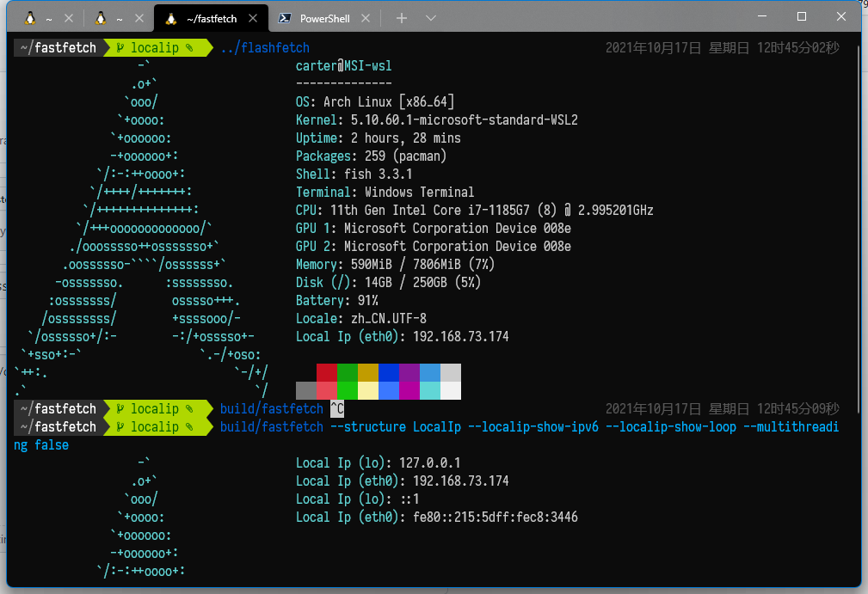The height and width of the screenshot is (594, 868).
Task: Click the green color block
Action: [347, 372]
